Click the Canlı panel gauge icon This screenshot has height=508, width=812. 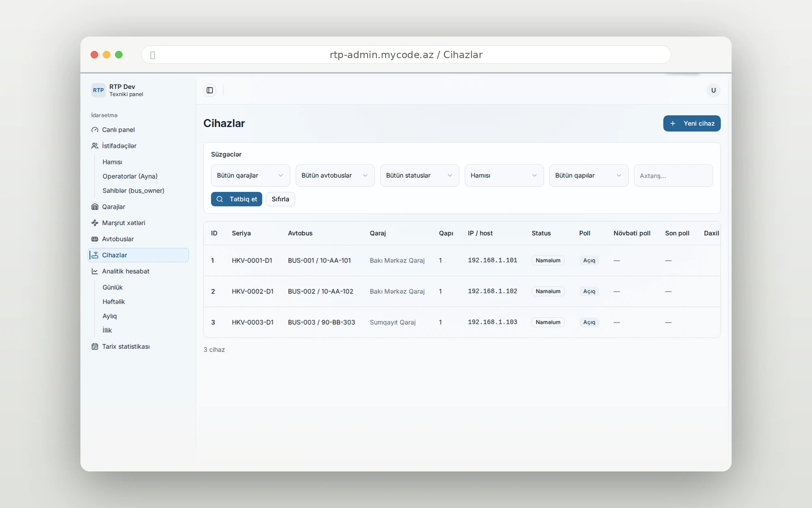pos(95,130)
